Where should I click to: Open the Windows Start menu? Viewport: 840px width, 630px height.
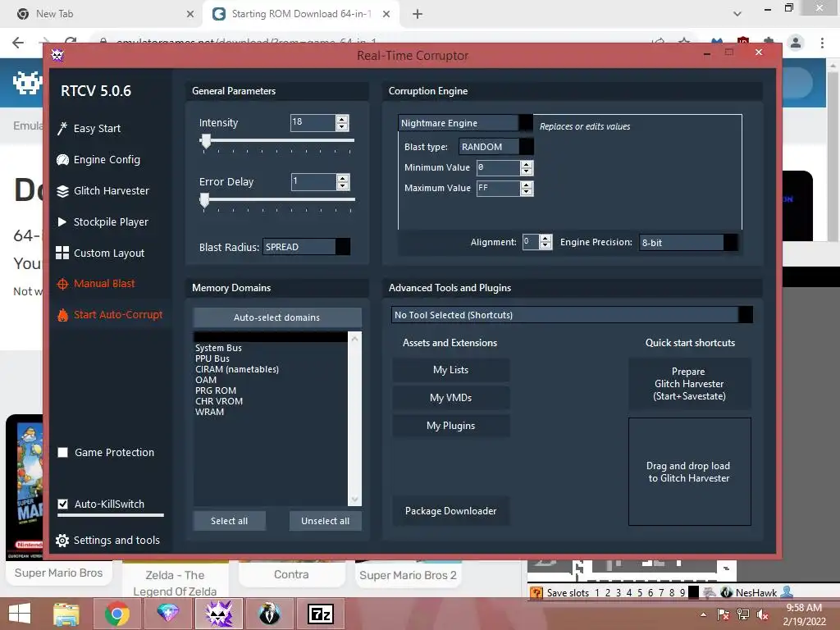(x=20, y=614)
